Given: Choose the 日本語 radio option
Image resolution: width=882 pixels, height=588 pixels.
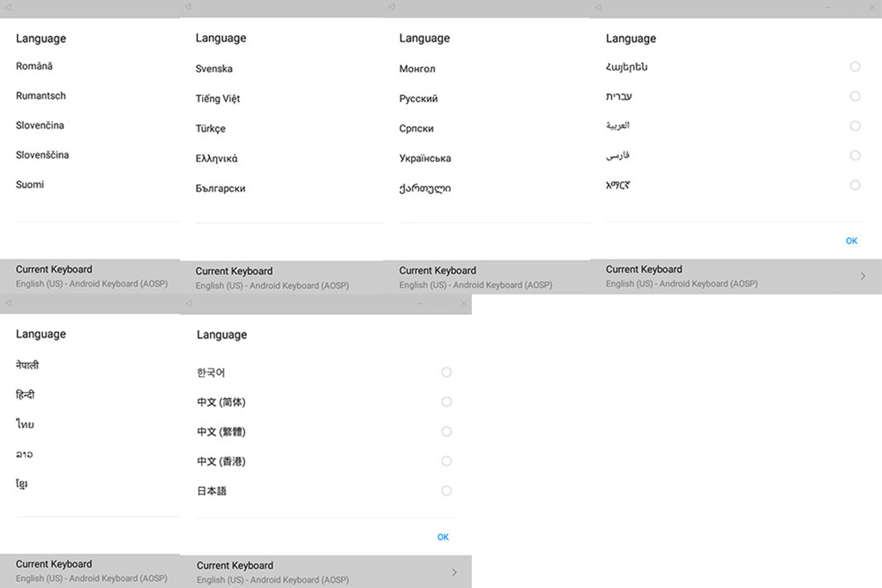Looking at the screenshot, I should 446,491.
